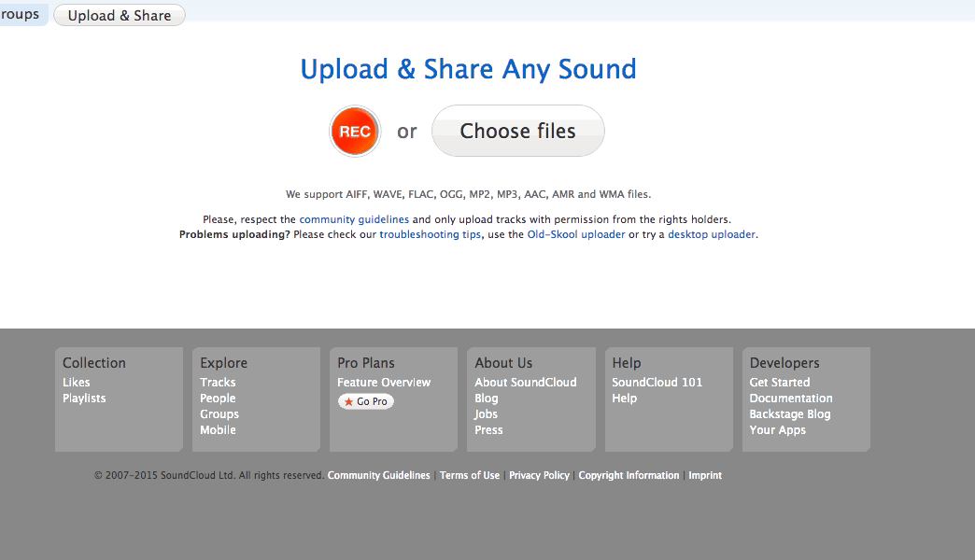Open Get Started under Developers
975x560 pixels.
click(x=780, y=383)
